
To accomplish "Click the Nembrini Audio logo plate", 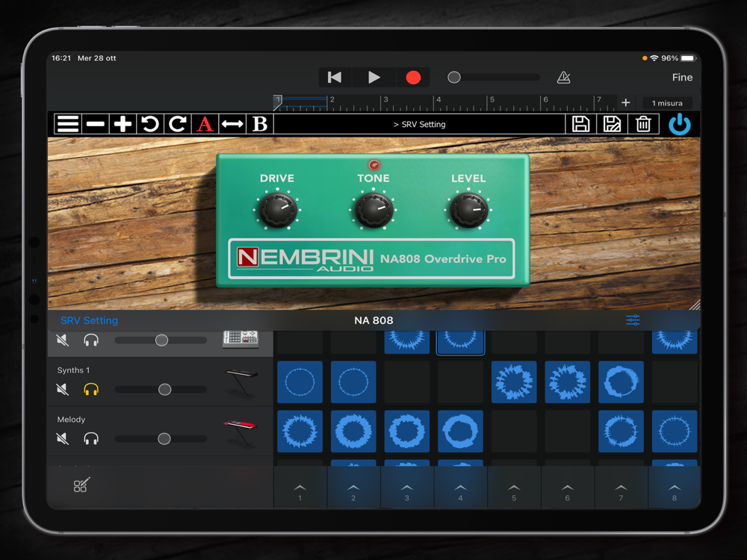I will pos(371,258).
